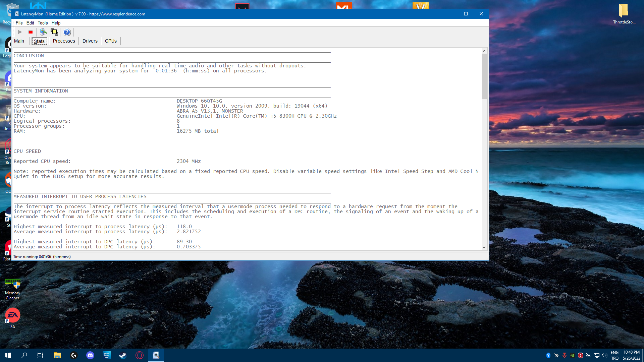
Task: Open the Windows Start menu
Action: pos(8,355)
